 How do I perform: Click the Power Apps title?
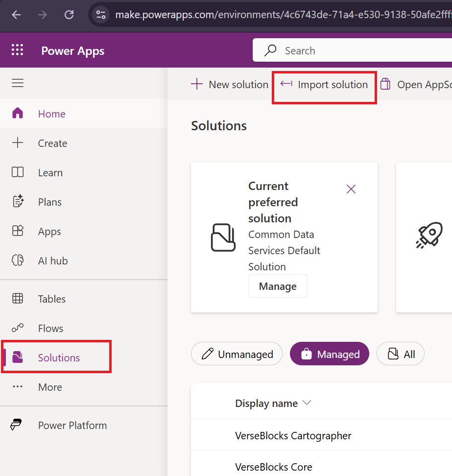[x=73, y=51]
